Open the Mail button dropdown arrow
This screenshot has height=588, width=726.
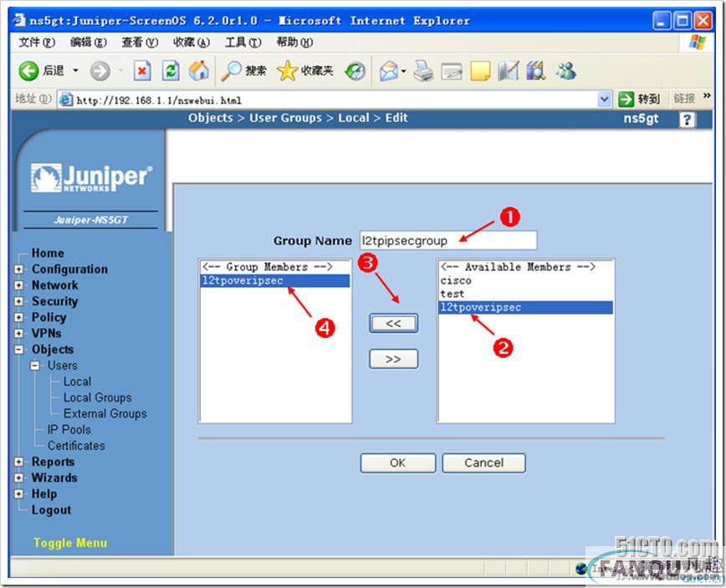tap(404, 71)
